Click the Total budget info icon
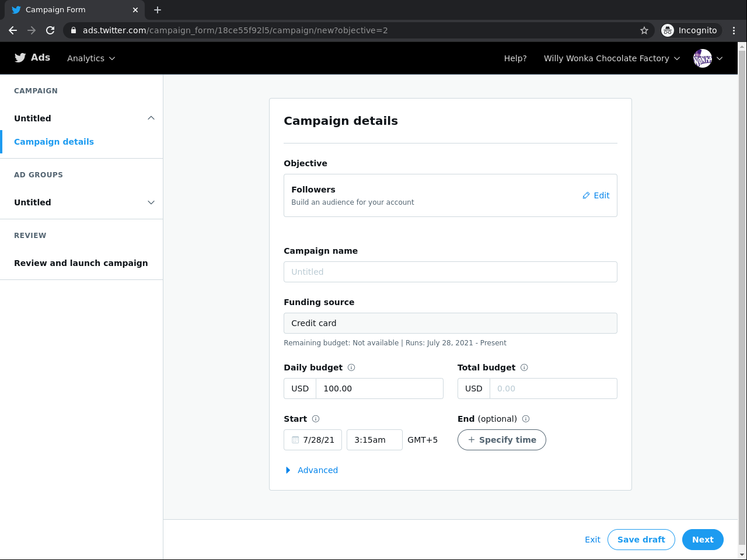Image resolution: width=747 pixels, height=560 pixels. [x=524, y=367]
